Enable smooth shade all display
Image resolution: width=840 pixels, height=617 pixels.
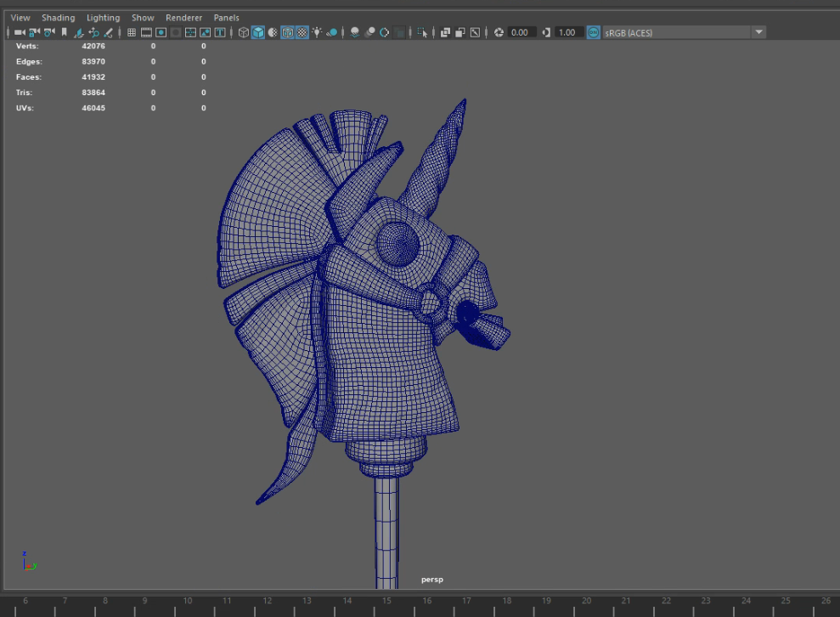click(259, 32)
